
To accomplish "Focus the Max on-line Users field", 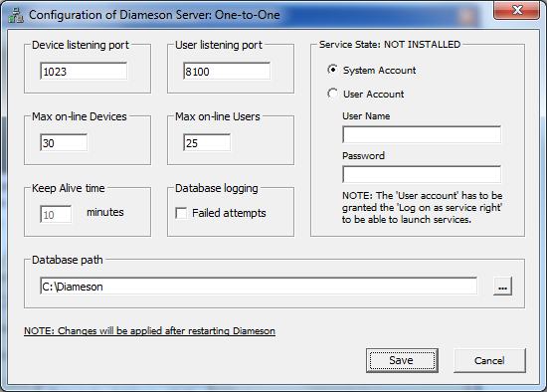I will coord(207,142).
